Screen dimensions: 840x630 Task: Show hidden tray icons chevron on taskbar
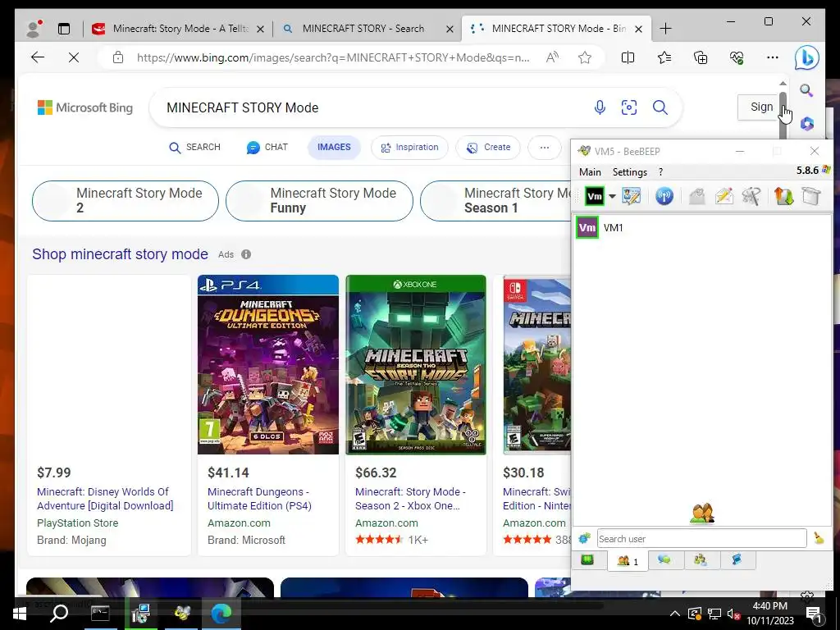pyautogui.click(x=675, y=614)
